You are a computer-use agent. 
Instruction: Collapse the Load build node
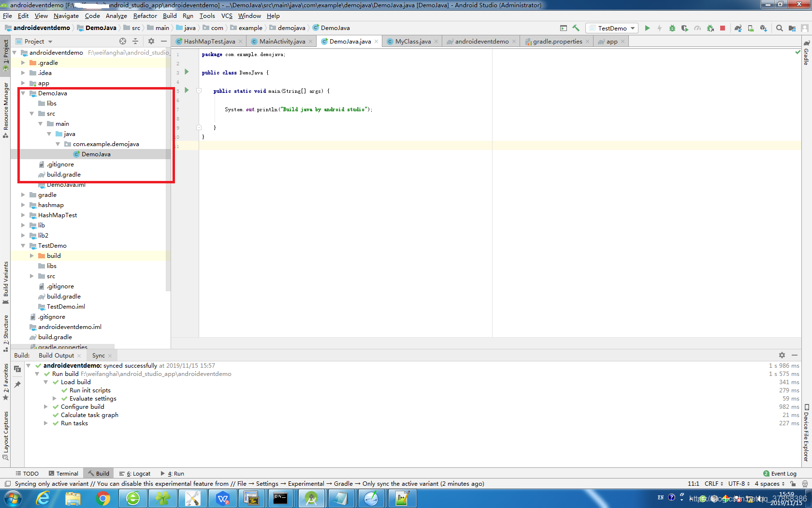(x=46, y=382)
